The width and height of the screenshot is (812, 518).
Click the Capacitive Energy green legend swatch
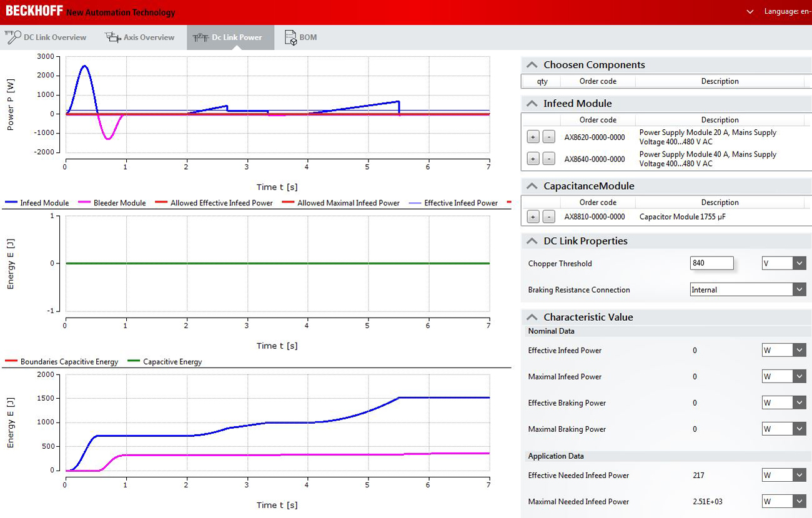134,361
